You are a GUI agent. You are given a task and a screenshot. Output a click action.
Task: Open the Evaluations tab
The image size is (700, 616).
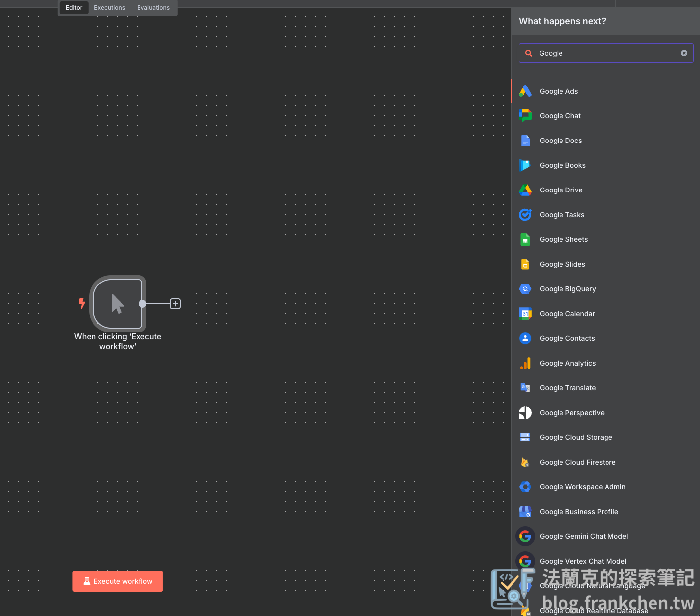[x=153, y=8]
